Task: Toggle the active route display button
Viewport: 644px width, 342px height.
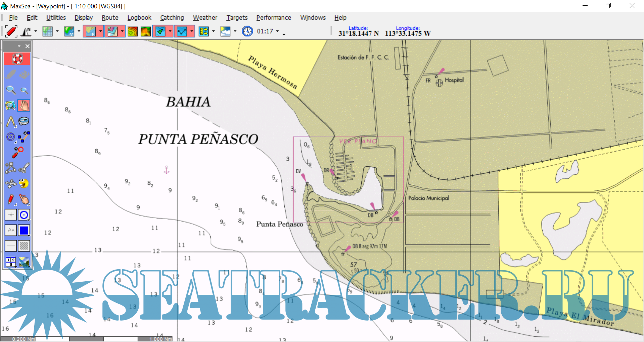Action: click(x=182, y=32)
